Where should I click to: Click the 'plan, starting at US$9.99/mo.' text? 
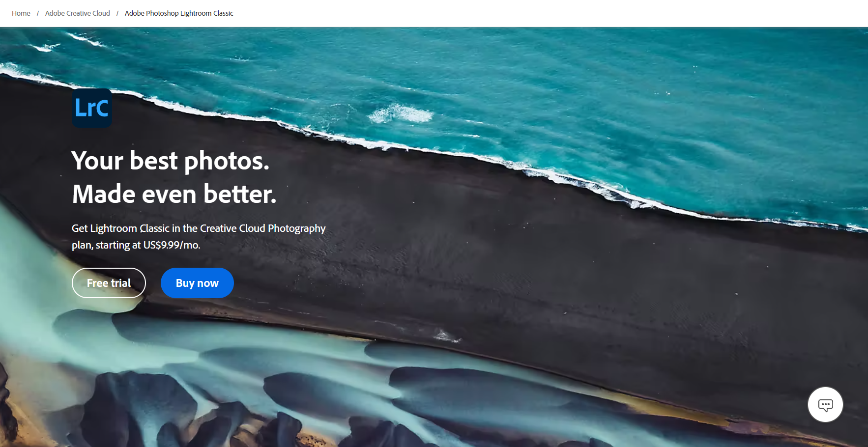pyautogui.click(x=136, y=245)
